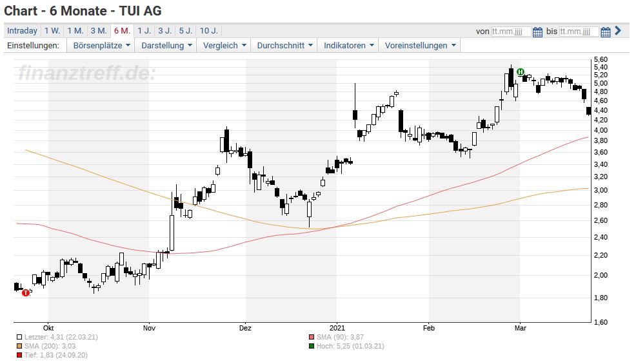636x364 pixels.
Task: Select the 1 J. time range tab
Action: [144, 31]
